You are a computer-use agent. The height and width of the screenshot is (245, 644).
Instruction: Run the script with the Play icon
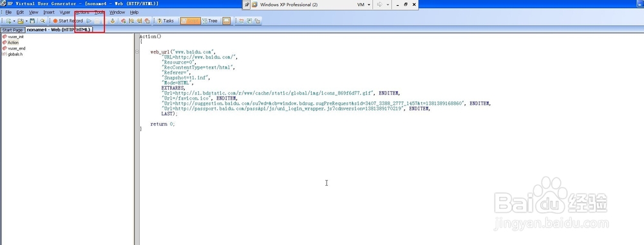point(89,21)
